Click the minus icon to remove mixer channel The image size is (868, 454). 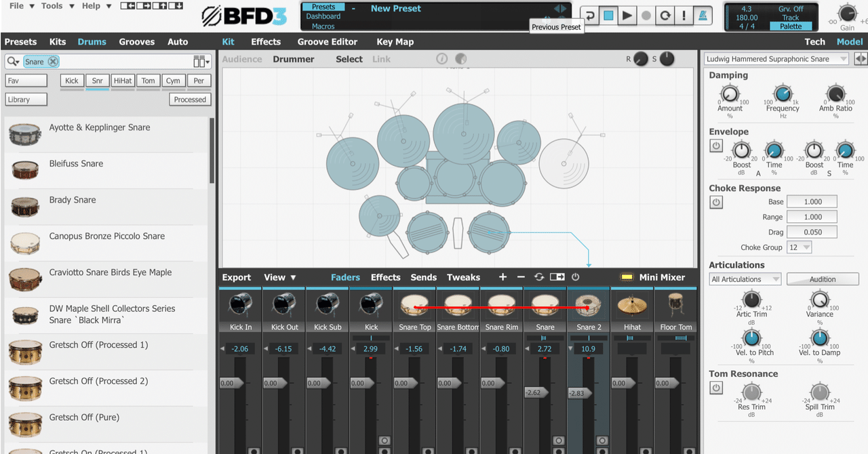(521, 277)
